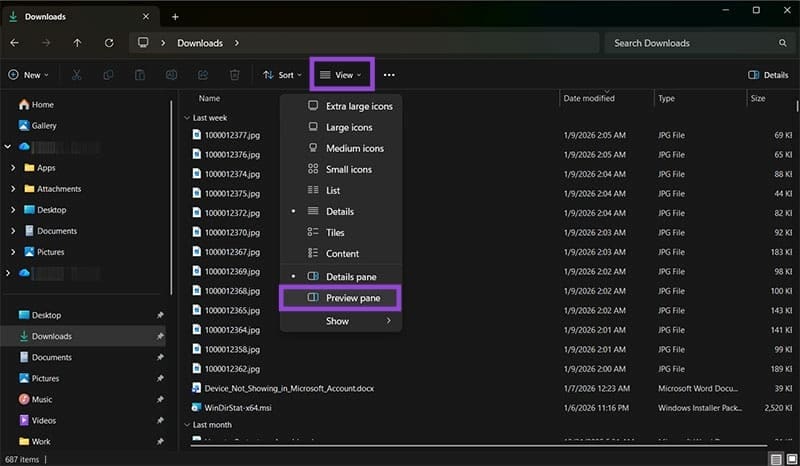800x466 pixels.
Task: Select WinDirStat-x64.msi file
Action: (x=238, y=408)
